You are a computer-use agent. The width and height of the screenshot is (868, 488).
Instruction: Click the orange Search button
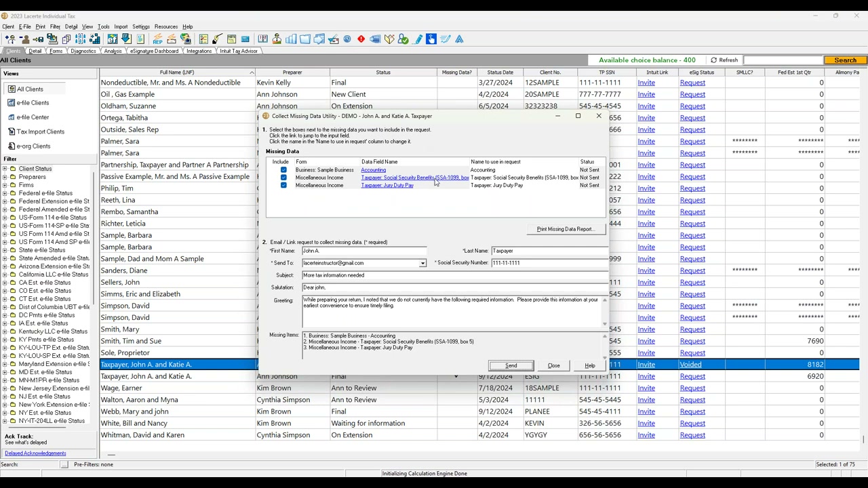tap(845, 60)
